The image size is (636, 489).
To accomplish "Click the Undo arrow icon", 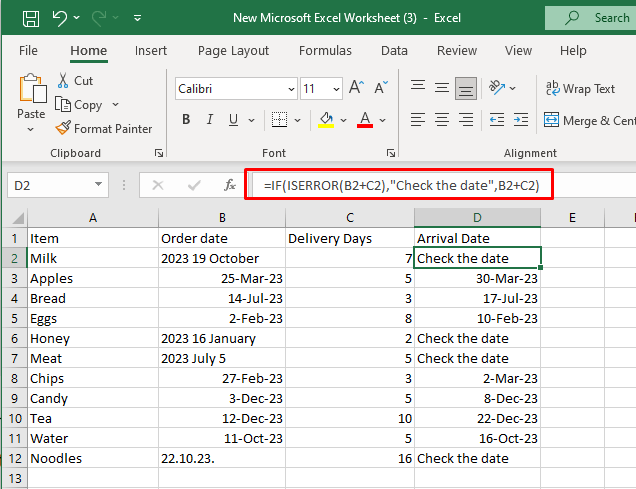I will point(59,18).
